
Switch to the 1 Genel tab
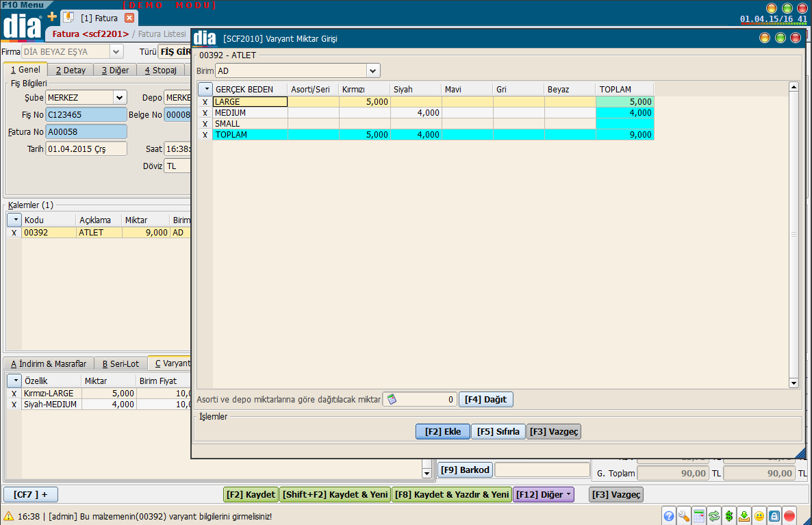point(25,69)
